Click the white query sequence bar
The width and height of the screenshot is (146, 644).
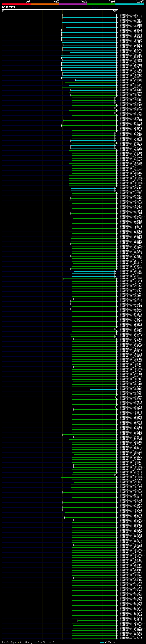(60, 10)
